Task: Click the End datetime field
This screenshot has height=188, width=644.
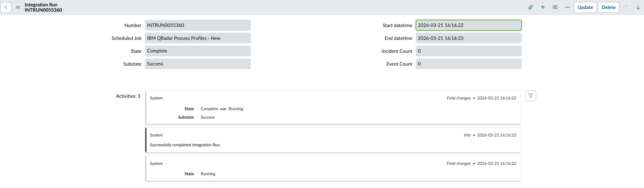Action: pos(469,38)
